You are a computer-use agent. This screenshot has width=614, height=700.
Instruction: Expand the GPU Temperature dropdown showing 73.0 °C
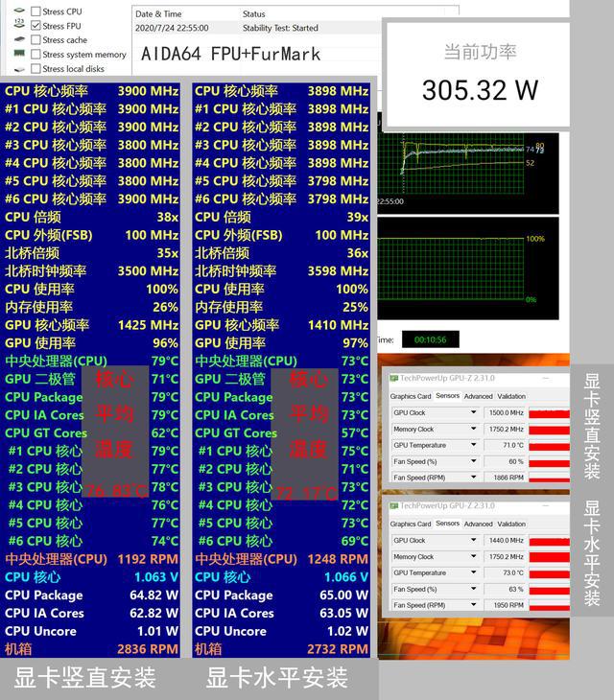tap(473, 572)
